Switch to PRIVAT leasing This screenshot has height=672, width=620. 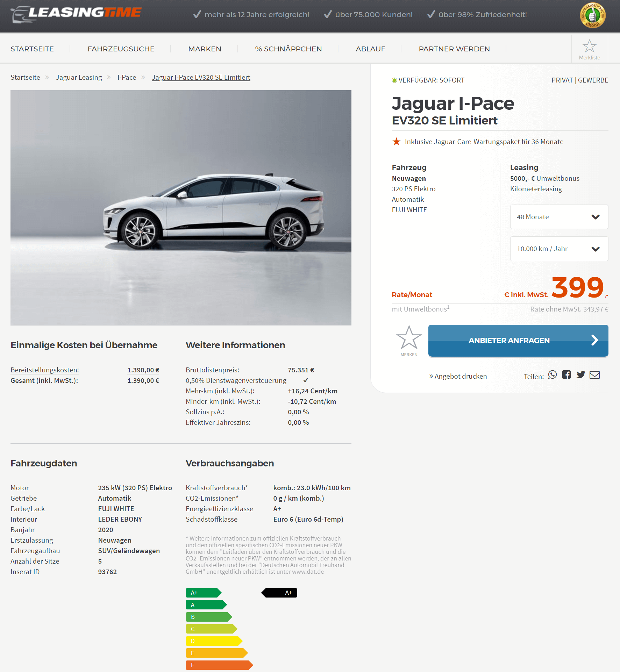[562, 80]
